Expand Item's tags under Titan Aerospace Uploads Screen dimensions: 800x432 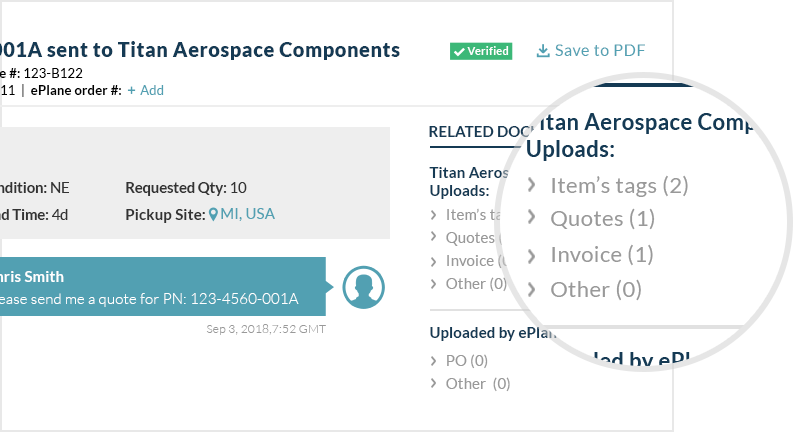tap(467, 215)
